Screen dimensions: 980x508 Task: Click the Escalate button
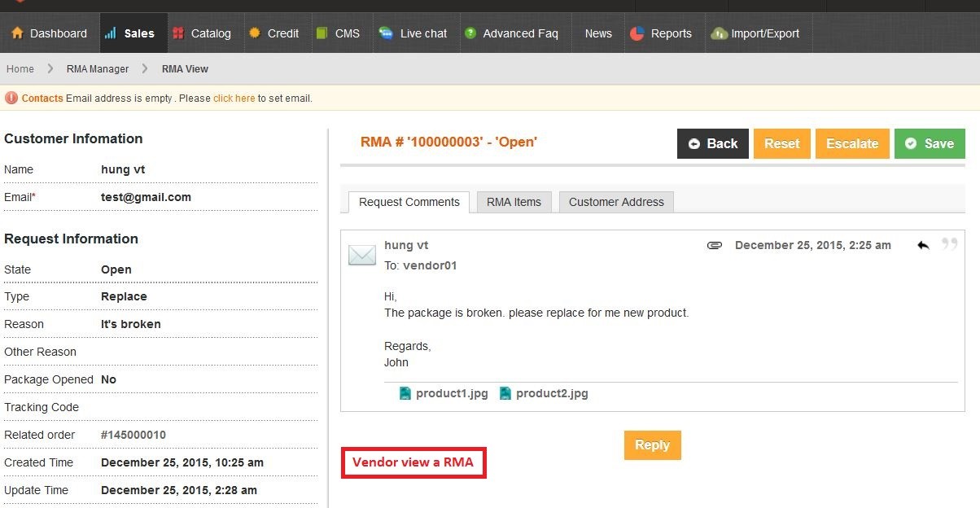852,143
